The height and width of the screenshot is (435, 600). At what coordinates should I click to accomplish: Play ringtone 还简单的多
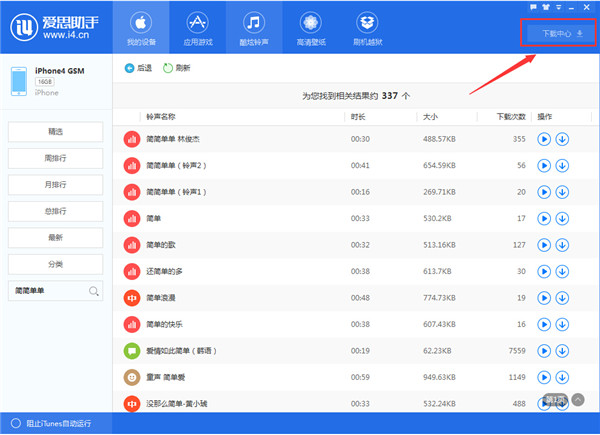[x=544, y=271]
